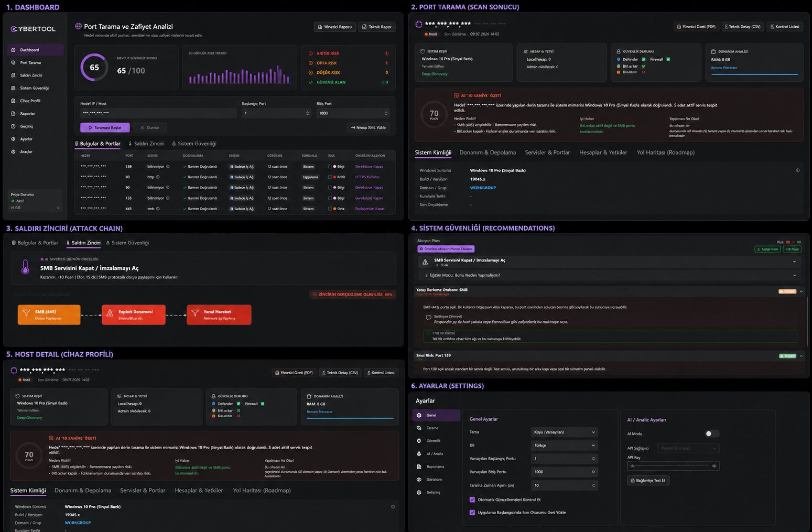Click the Bitiş Port stepper arrows on dashboard

tap(386, 113)
